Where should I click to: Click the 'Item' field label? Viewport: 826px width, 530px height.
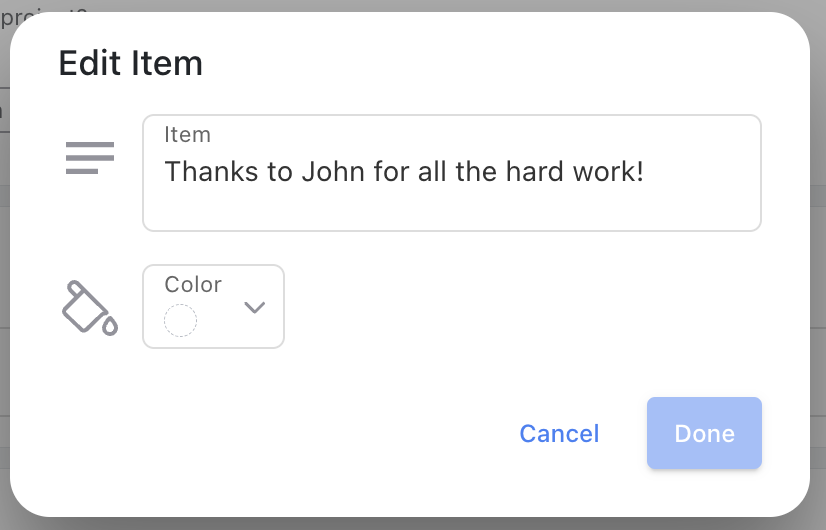[x=187, y=135]
